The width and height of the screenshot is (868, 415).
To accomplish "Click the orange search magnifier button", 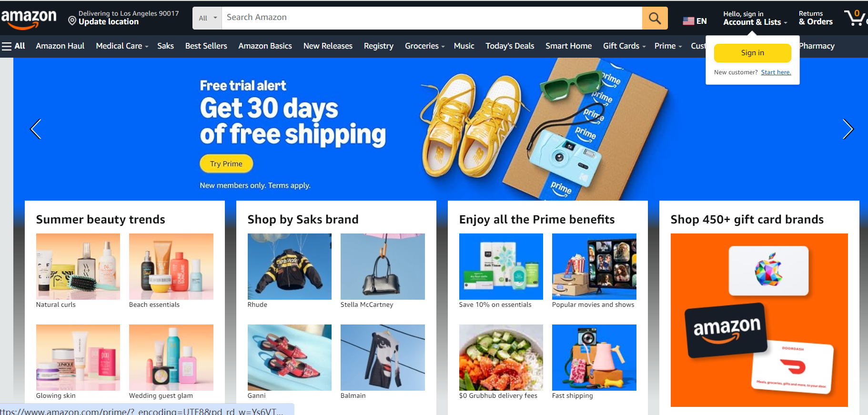I will click(655, 18).
